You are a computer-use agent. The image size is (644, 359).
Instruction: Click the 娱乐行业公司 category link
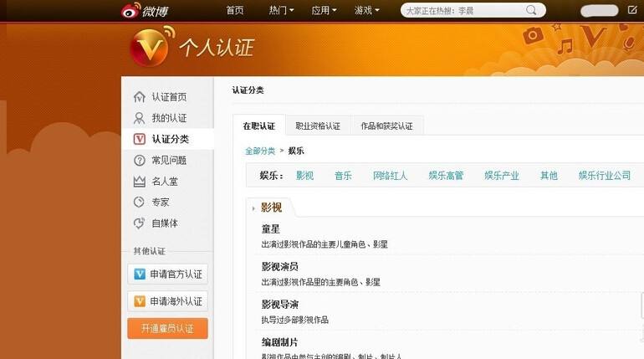click(x=605, y=176)
